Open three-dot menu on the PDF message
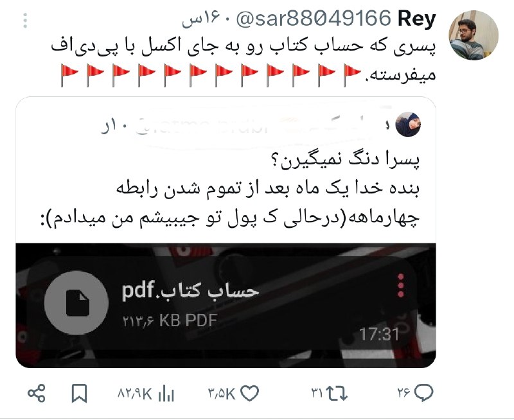 pyautogui.click(x=400, y=286)
